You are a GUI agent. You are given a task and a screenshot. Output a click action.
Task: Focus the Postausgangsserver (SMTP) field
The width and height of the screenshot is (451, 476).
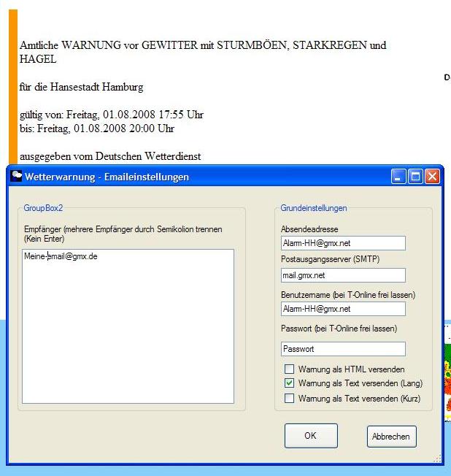click(342, 275)
